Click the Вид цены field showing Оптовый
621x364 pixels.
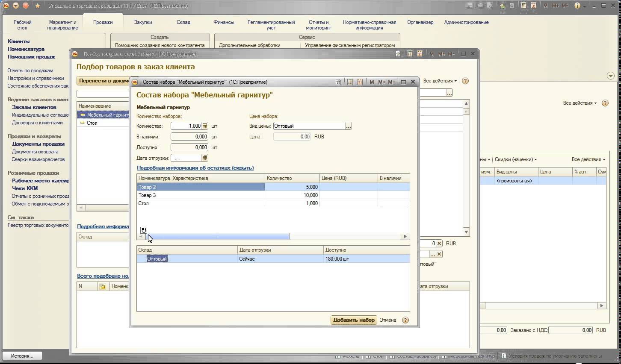(x=309, y=126)
